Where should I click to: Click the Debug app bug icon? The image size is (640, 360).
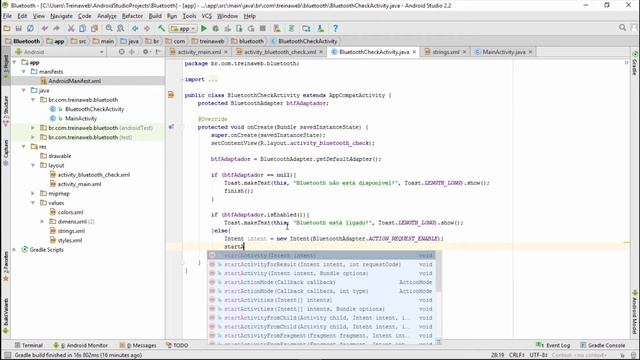(x=216, y=29)
